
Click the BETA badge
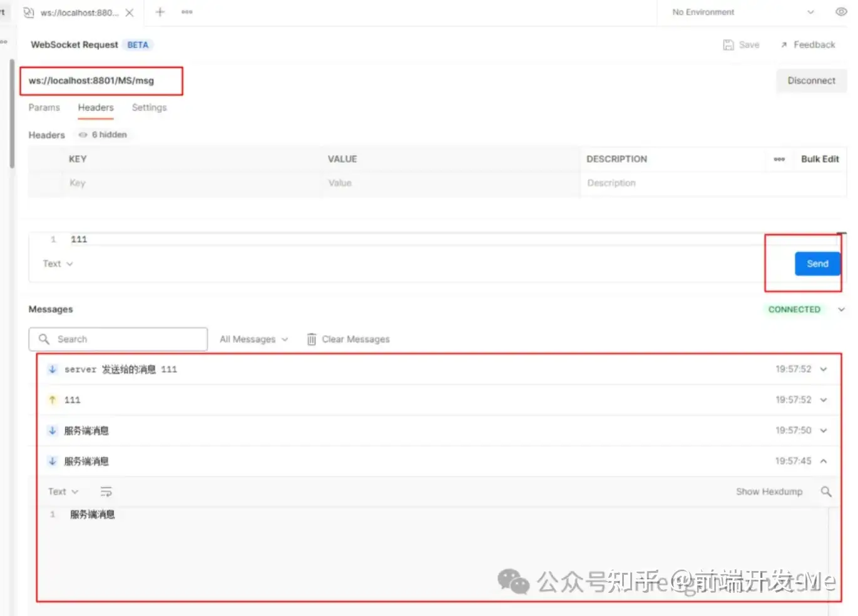(138, 45)
